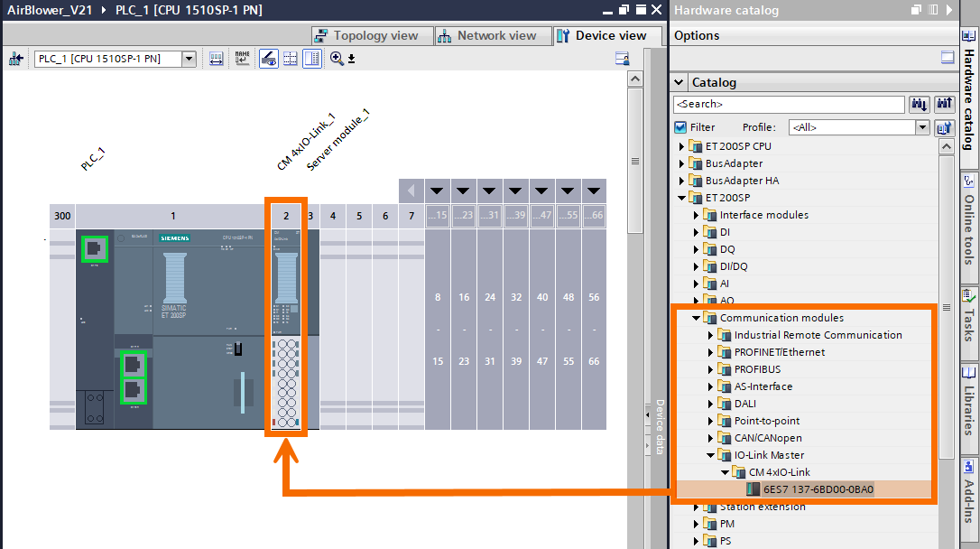Select Industrial Remote Communication folder

tap(818, 335)
